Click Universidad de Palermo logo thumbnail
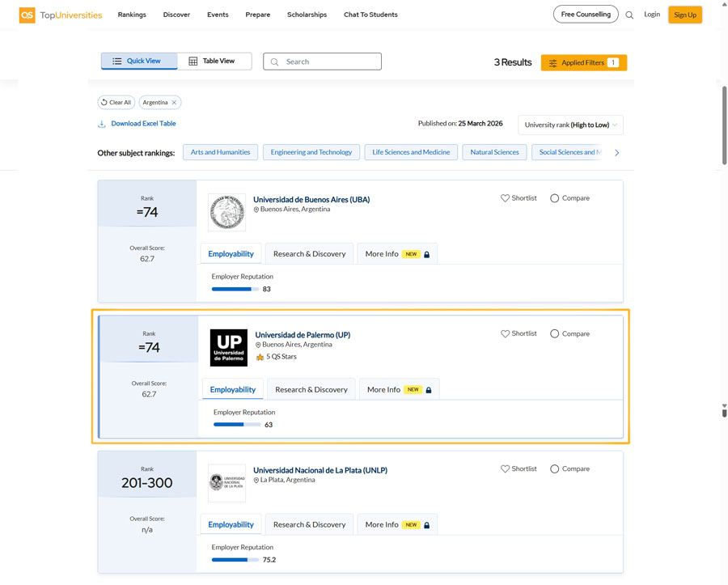Image resolution: width=728 pixels, height=585 pixels. (228, 348)
